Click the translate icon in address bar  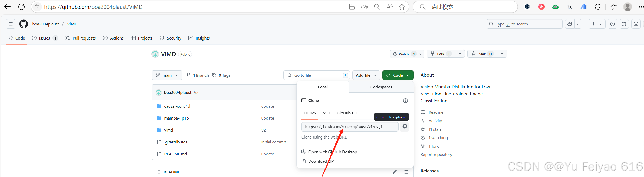[364, 7]
